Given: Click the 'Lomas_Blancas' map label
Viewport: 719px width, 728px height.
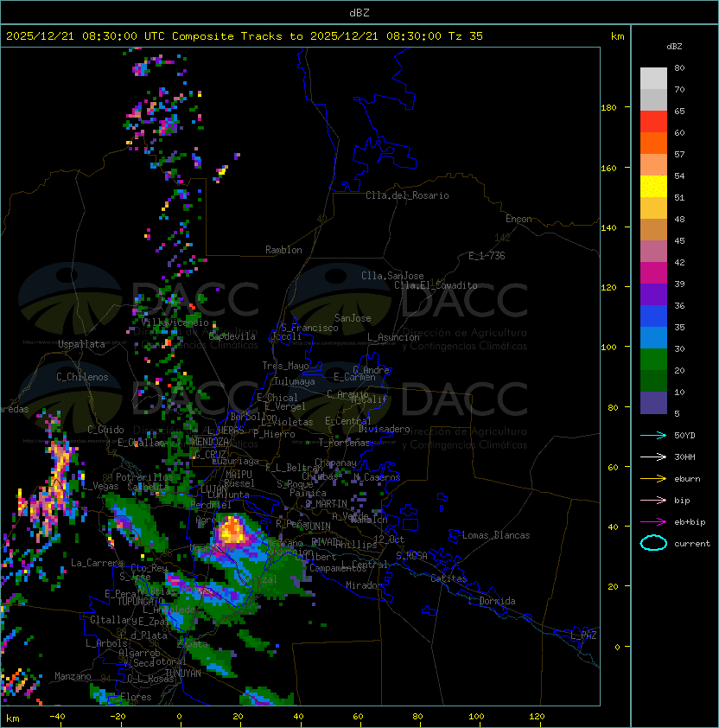Looking at the screenshot, I should coord(496,535).
